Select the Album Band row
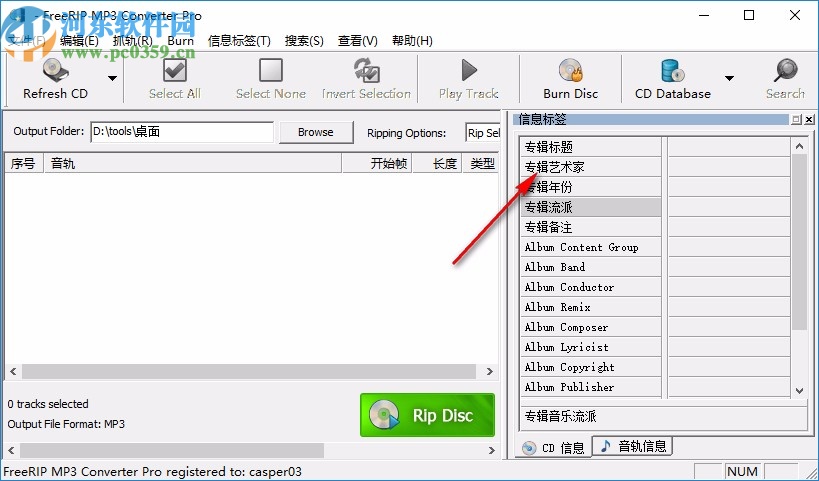This screenshot has height=481, width=819. pyautogui.click(x=591, y=267)
